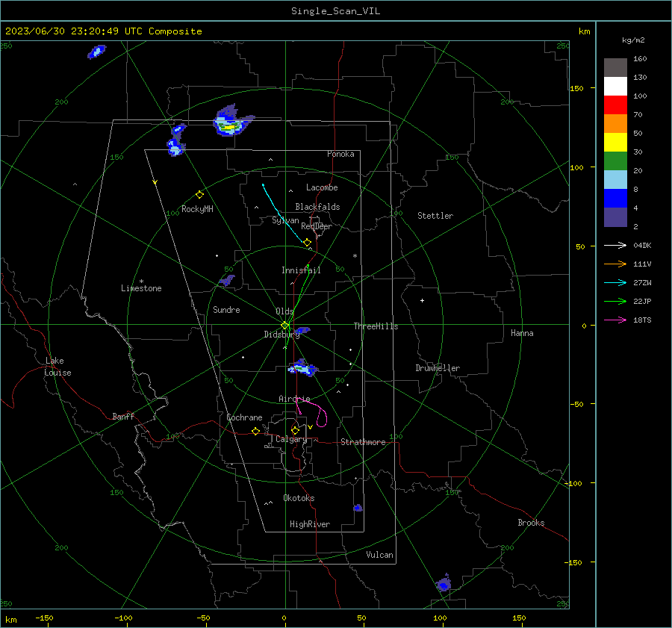672x628 pixels.
Task: Click the white 04DK track arrow in the legend
Action: point(615,245)
